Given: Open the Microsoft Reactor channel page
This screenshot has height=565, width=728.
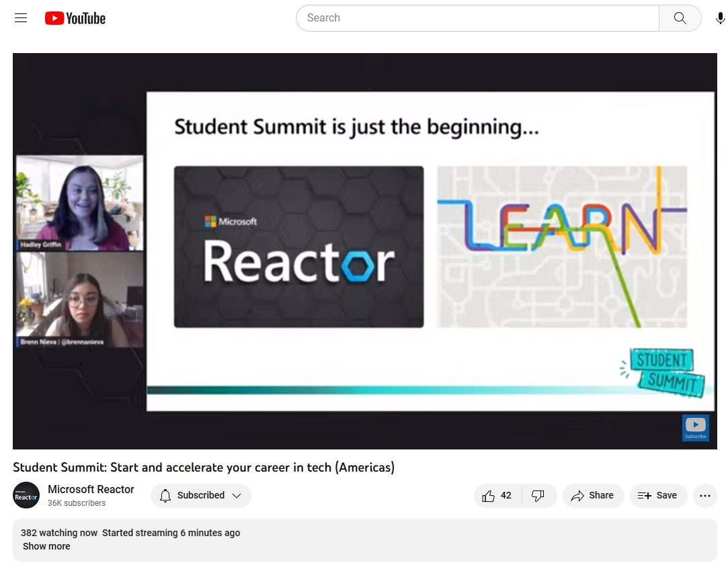Looking at the screenshot, I should coord(91,489).
